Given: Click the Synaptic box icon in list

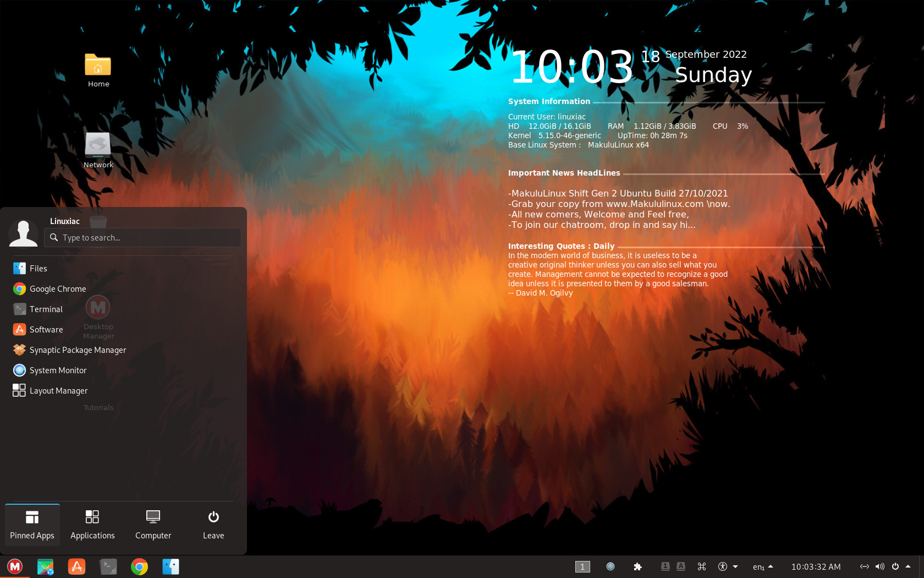Looking at the screenshot, I should (x=19, y=350).
